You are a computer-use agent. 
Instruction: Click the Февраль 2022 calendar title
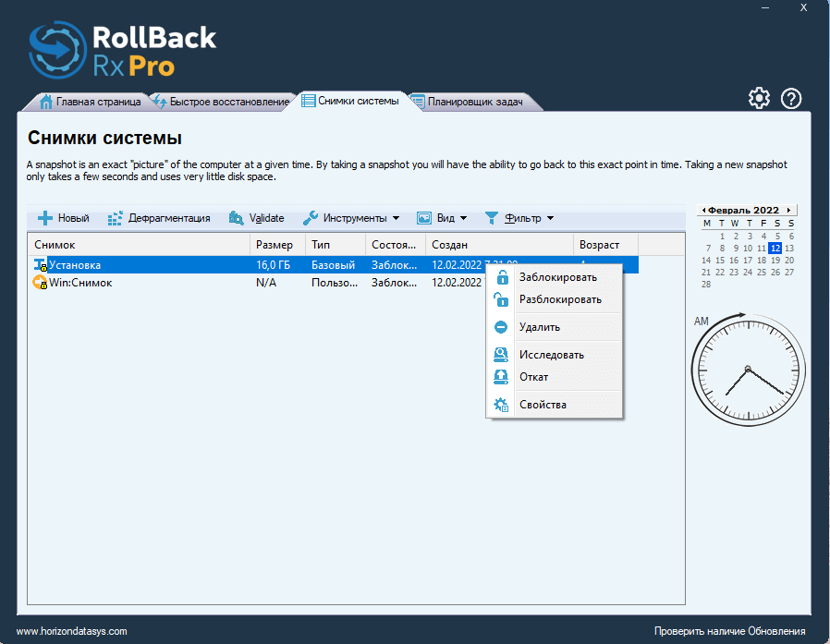tap(744, 210)
